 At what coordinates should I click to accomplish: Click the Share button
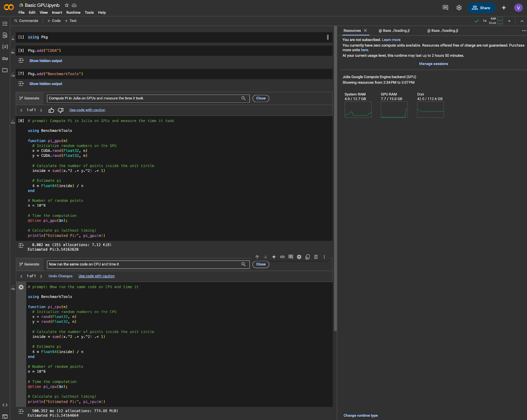[x=481, y=8]
